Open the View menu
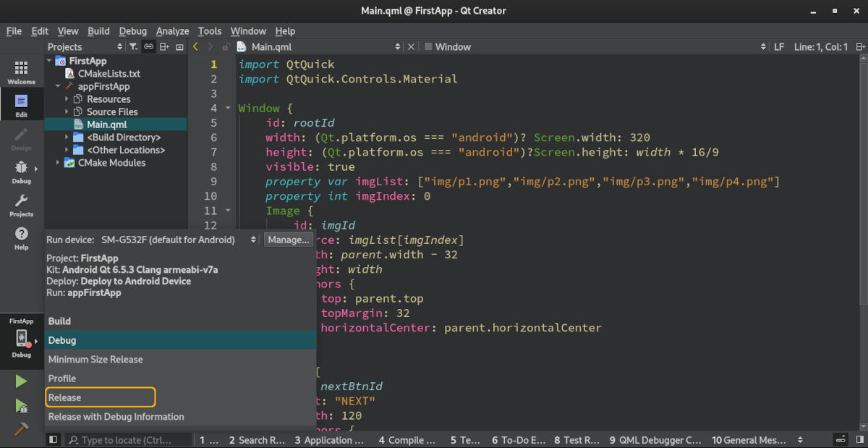Viewport: 868px width, 448px height. [68, 31]
